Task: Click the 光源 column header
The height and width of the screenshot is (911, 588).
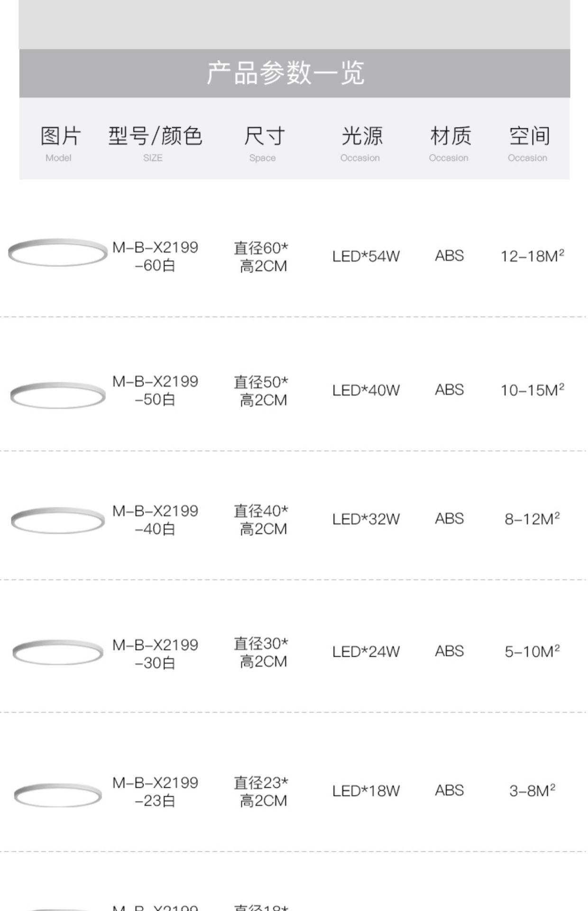Action: click(361, 143)
